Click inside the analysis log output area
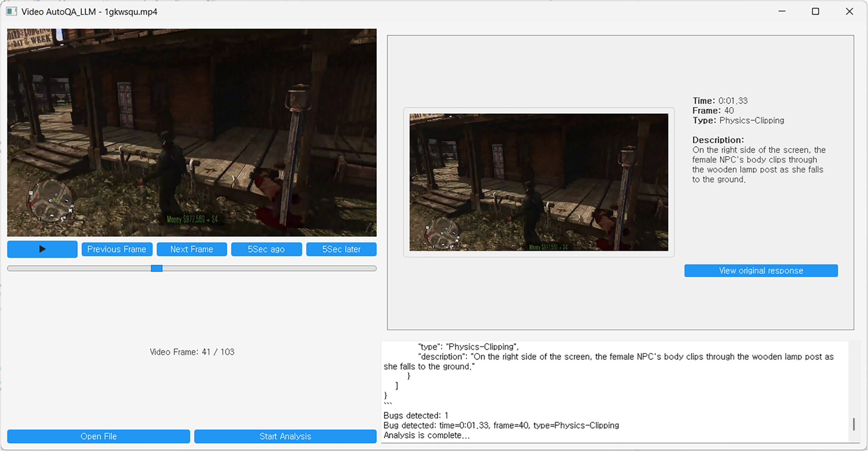The height and width of the screenshot is (451, 868). tap(607, 391)
